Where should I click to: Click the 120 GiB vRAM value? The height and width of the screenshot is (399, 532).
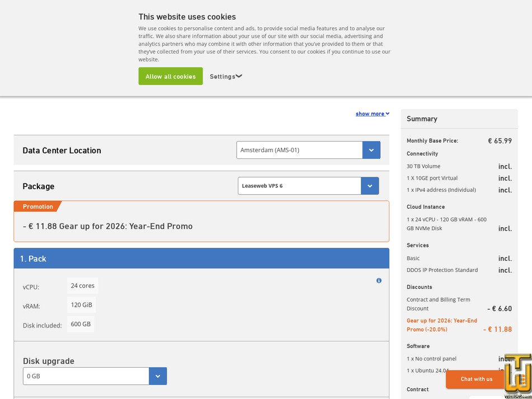[82, 304]
